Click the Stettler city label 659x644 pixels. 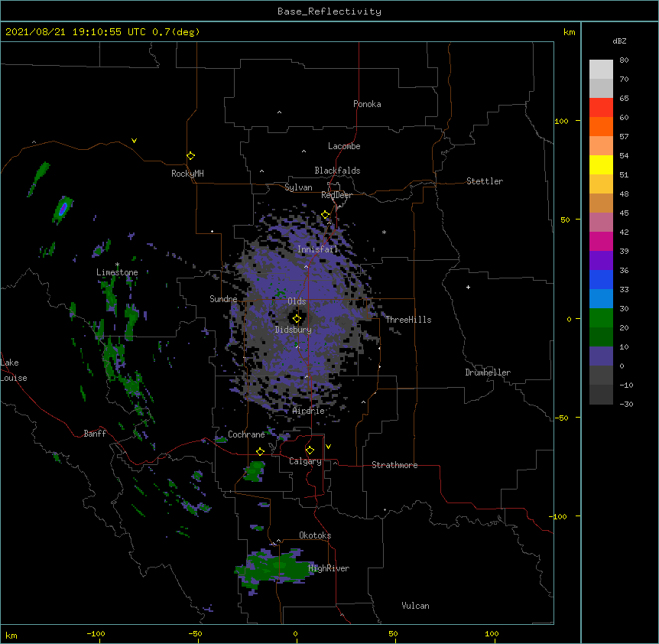coord(485,181)
